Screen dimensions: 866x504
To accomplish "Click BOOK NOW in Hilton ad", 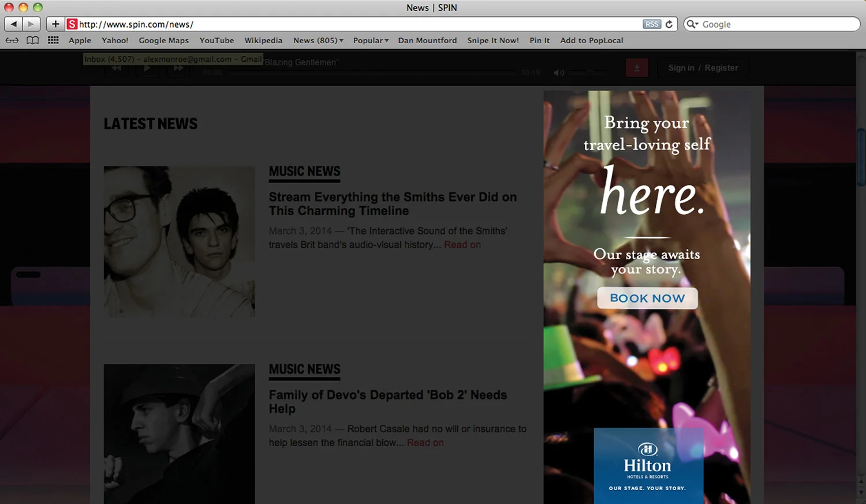I will coord(647,298).
